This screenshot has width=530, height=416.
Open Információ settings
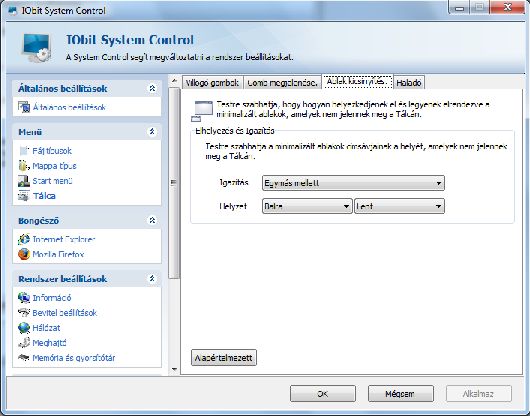(x=52, y=298)
